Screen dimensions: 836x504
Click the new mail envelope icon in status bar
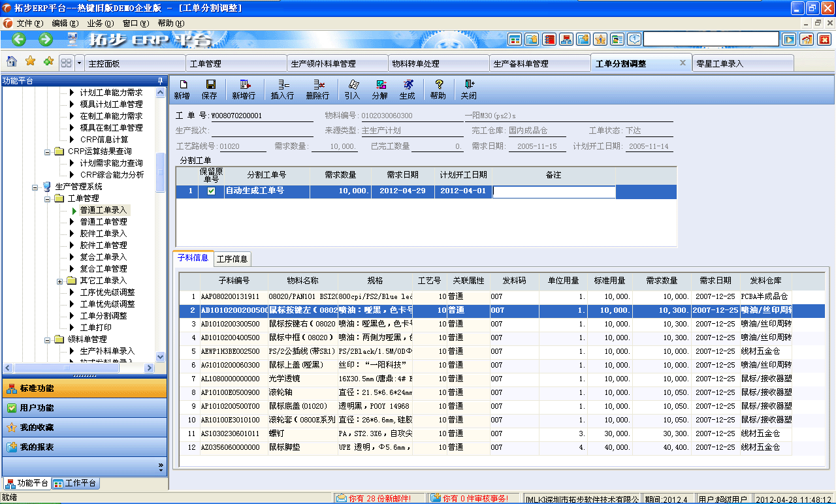(x=341, y=497)
